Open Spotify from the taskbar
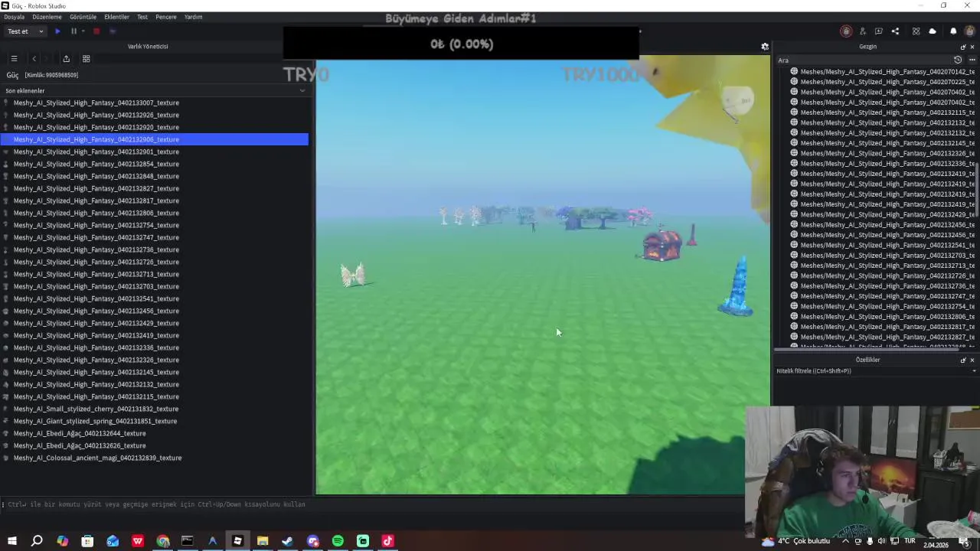Screen dimensions: 980x551 click(338, 541)
